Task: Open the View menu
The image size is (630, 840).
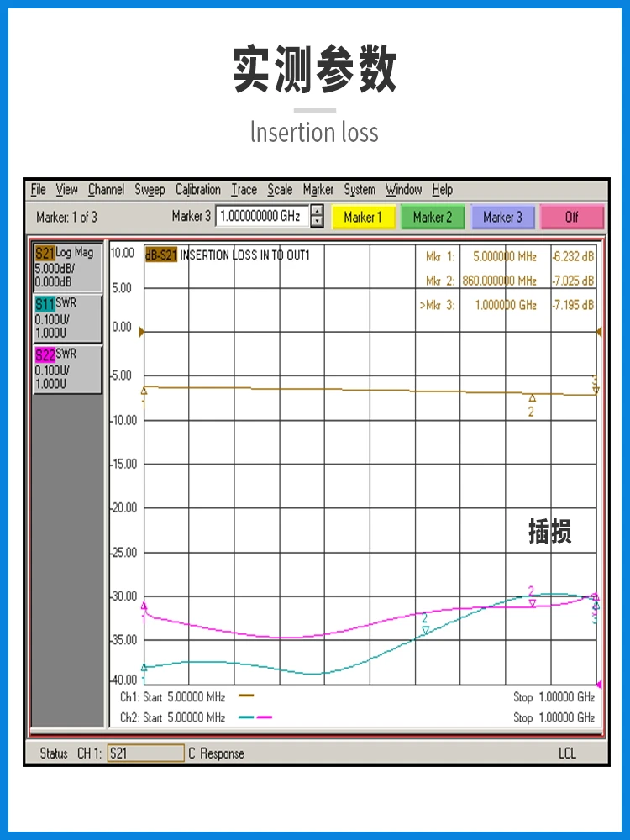Action: coord(67,190)
